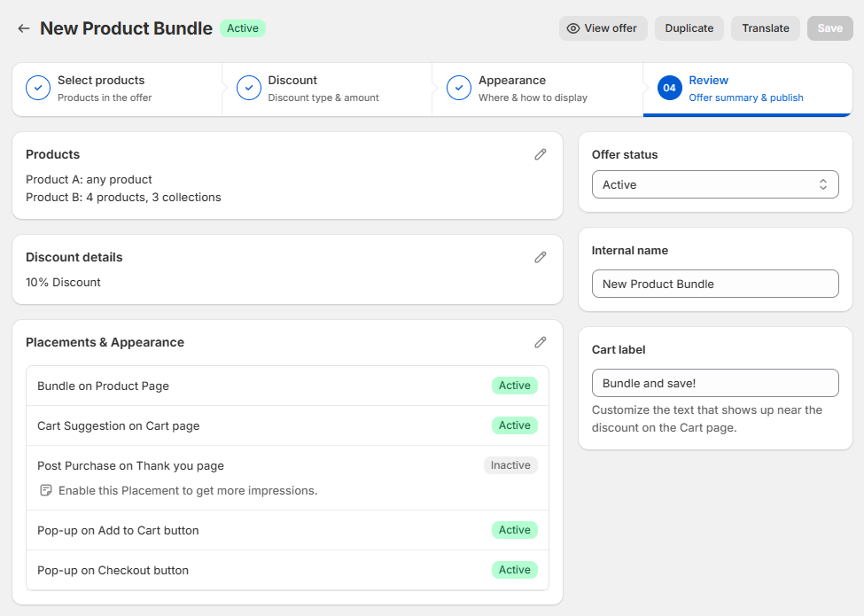Click the Duplicate button
Viewport: 864px width, 616px height.
[x=689, y=28]
